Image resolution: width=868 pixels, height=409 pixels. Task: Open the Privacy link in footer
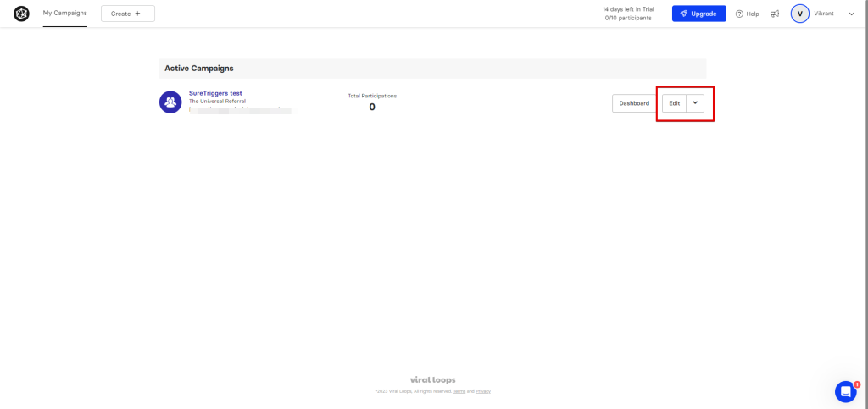click(x=483, y=391)
